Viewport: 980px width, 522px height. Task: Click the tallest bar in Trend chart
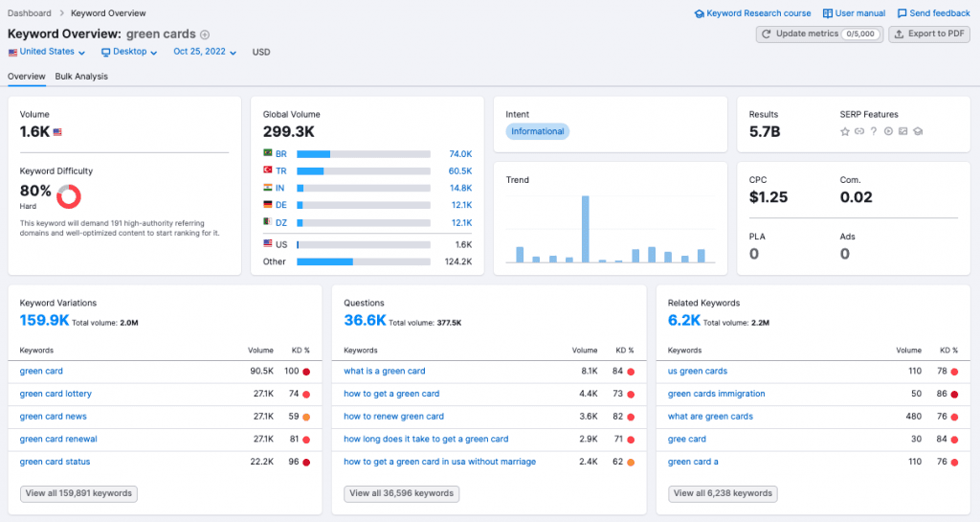pos(585,229)
